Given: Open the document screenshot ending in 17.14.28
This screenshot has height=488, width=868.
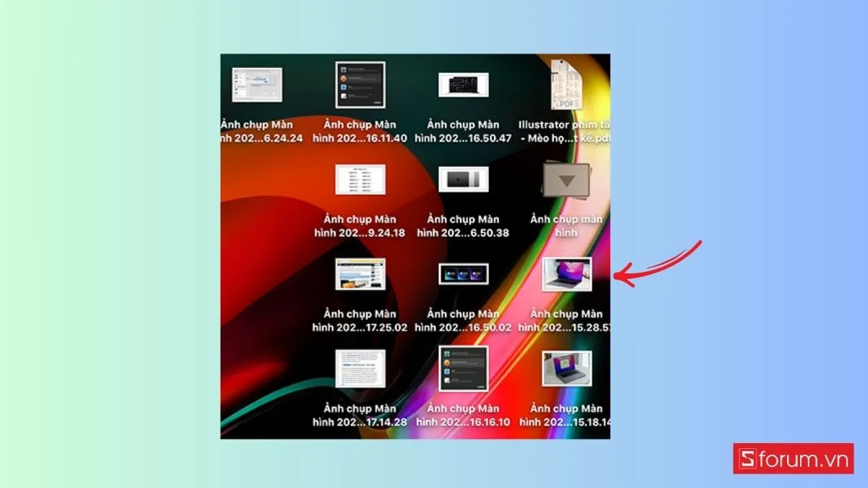Looking at the screenshot, I should point(360,367).
